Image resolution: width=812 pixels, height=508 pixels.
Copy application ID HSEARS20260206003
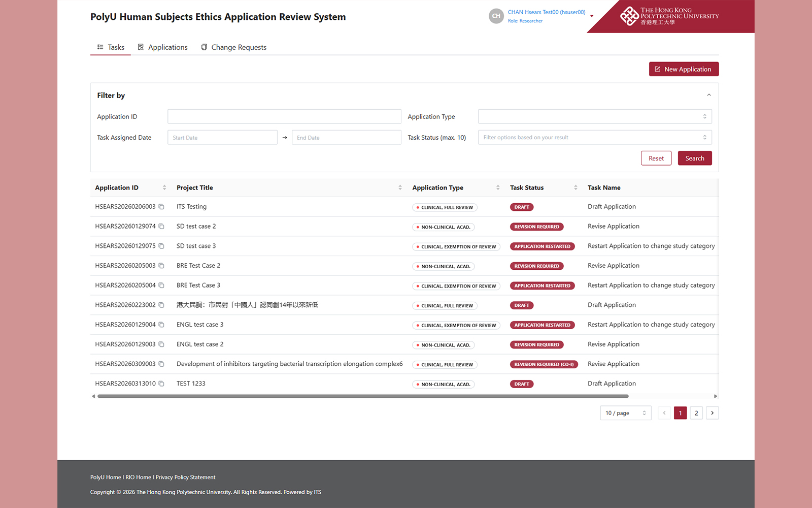[x=161, y=207]
